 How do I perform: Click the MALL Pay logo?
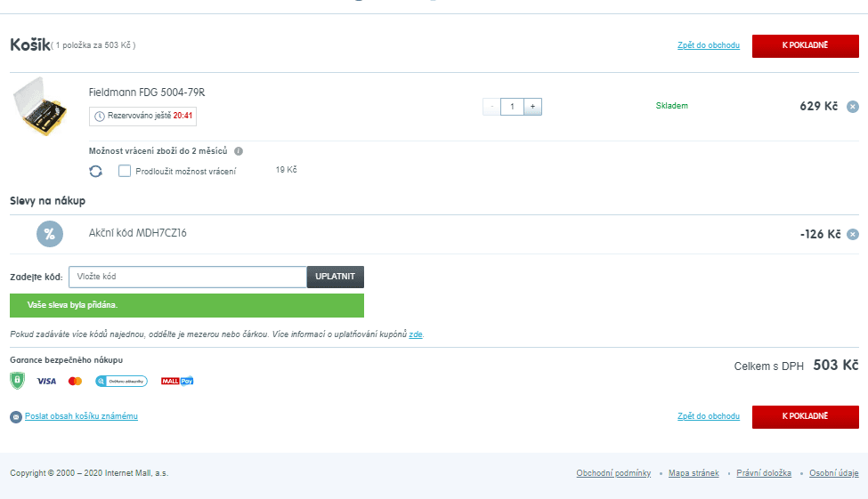click(x=177, y=381)
